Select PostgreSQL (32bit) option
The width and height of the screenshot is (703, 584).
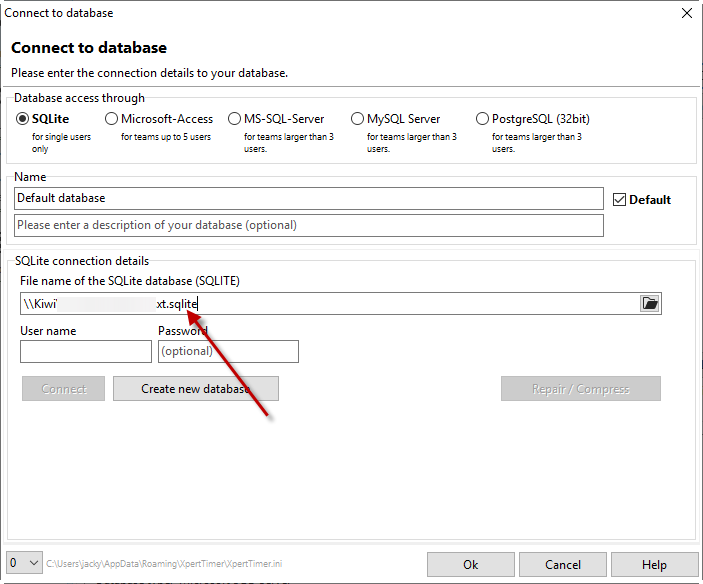coord(483,119)
